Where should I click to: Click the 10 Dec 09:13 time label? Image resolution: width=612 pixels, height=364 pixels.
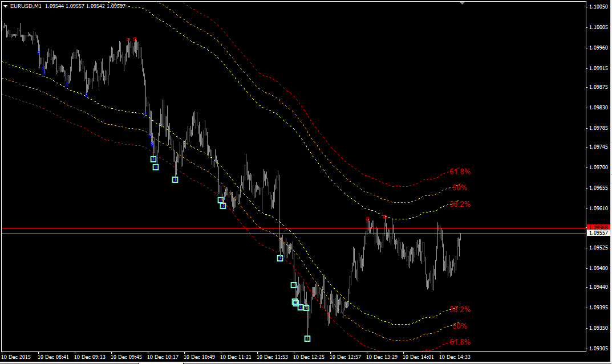[90, 357]
